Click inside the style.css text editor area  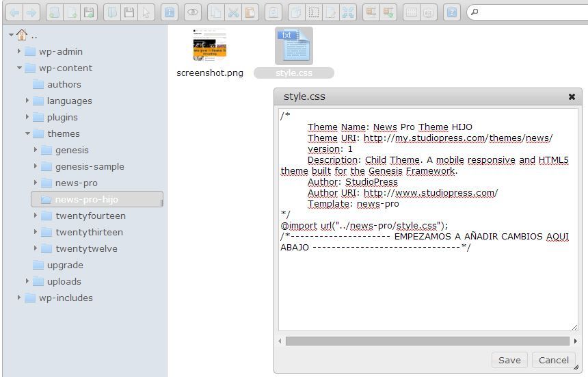point(428,220)
